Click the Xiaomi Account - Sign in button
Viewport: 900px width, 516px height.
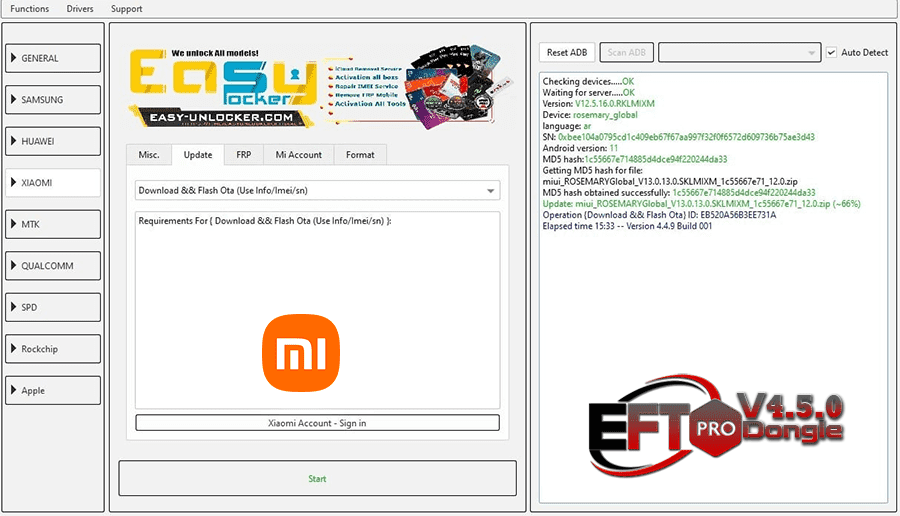coord(317,423)
